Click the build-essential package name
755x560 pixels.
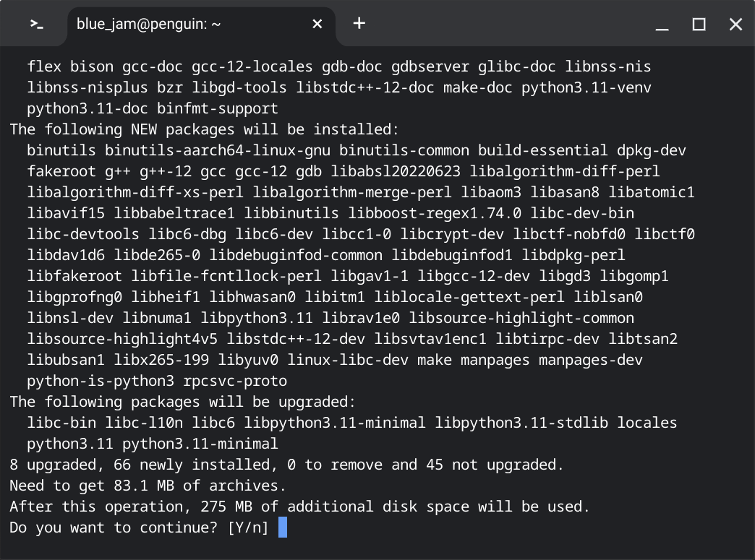tap(542, 150)
